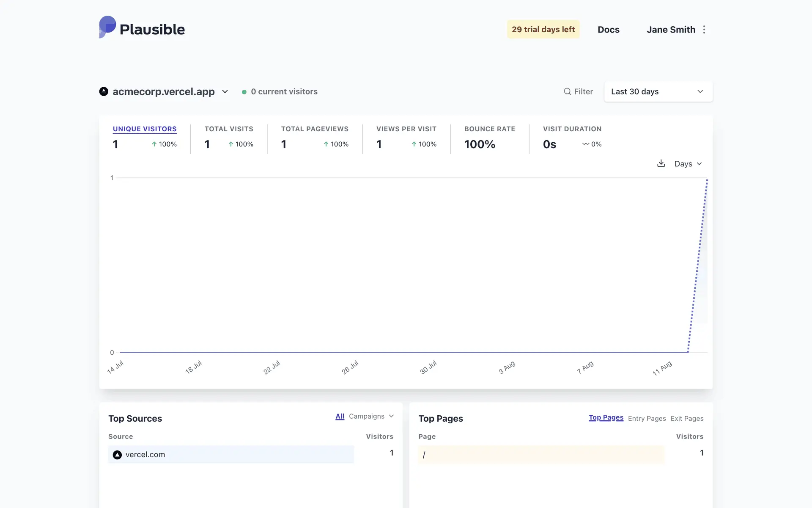The height and width of the screenshot is (508, 812).
Task: Open the three-dot user menu icon
Action: coord(704,30)
